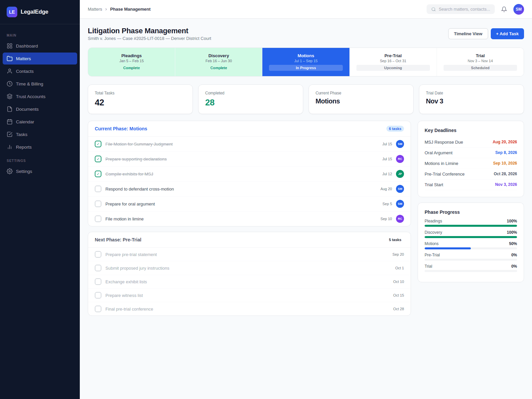Click RC avatar on supporting declarations task

[x=400, y=159]
